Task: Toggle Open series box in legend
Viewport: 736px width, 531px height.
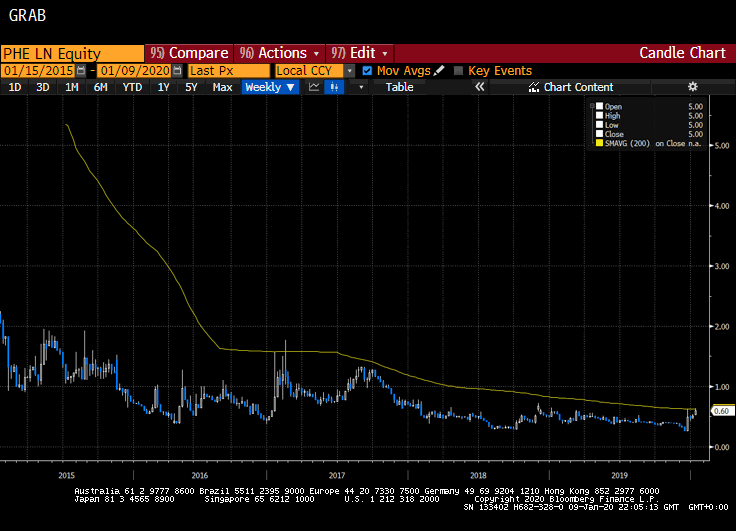Action: (x=599, y=106)
